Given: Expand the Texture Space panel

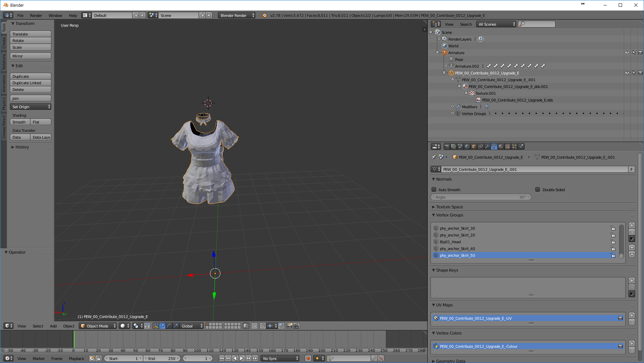Looking at the screenshot, I should click(x=449, y=207).
